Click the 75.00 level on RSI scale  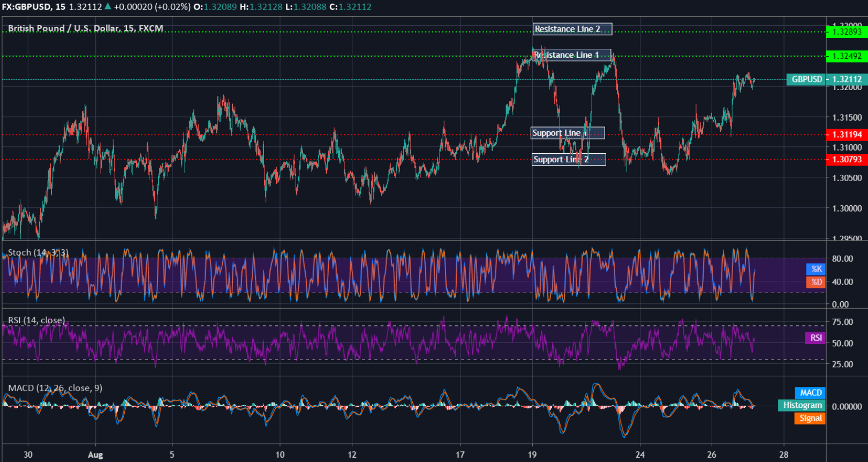click(x=842, y=322)
